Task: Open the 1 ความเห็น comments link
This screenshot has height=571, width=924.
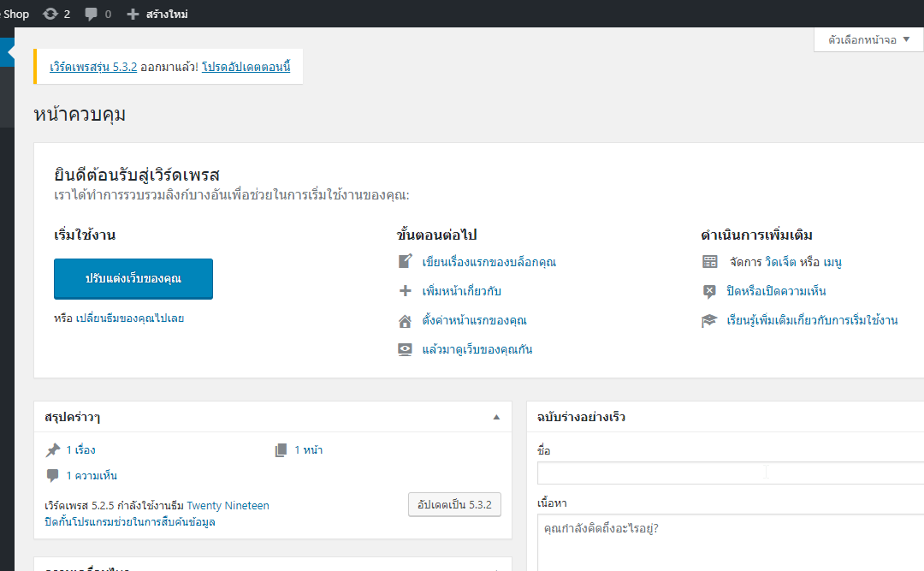Action: click(92, 475)
